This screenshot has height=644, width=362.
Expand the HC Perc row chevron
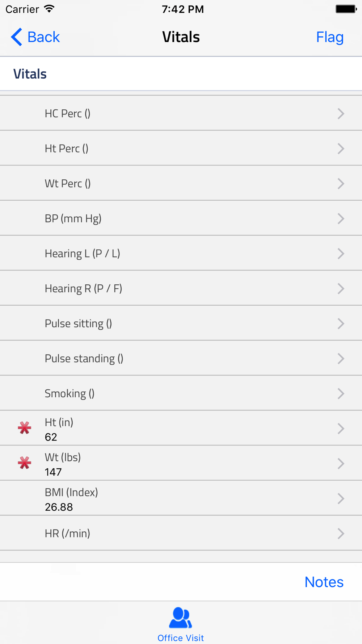coord(341,114)
